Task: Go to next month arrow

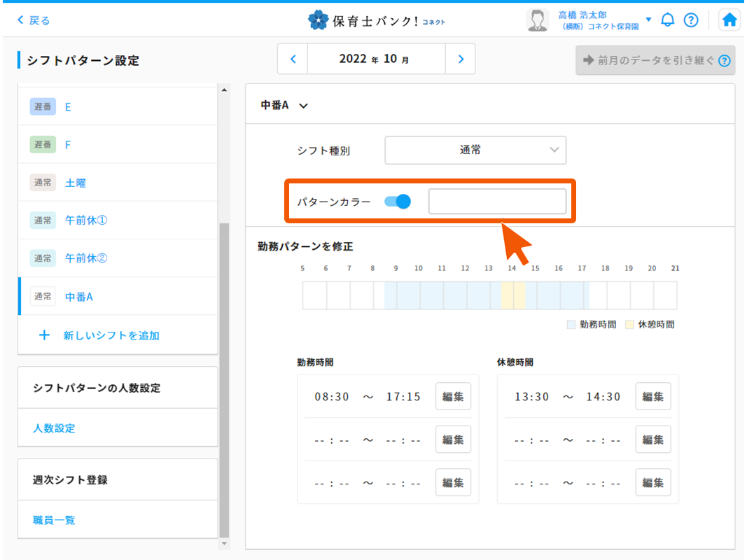Action: pos(460,59)
